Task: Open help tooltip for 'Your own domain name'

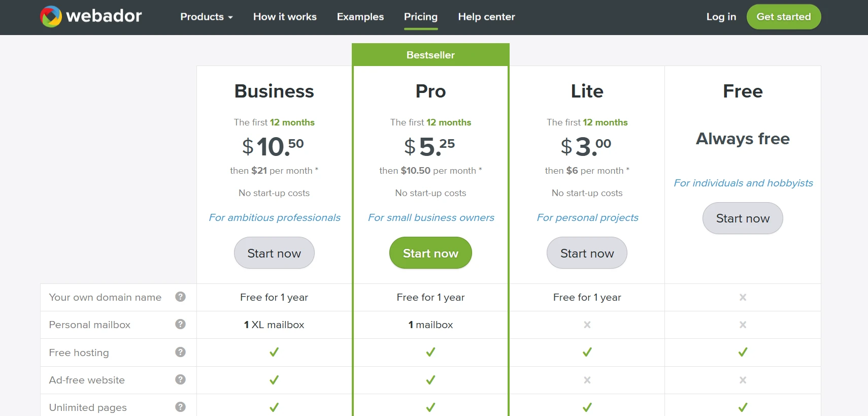Action: (x=180, y=297)
